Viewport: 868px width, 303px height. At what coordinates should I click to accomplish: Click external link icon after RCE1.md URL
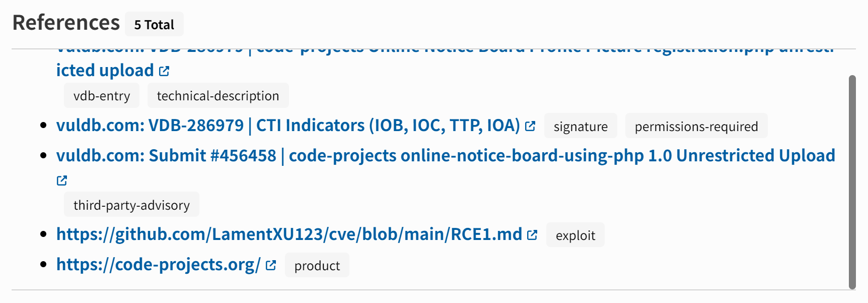pyautogui.click(x=532, y=235)
